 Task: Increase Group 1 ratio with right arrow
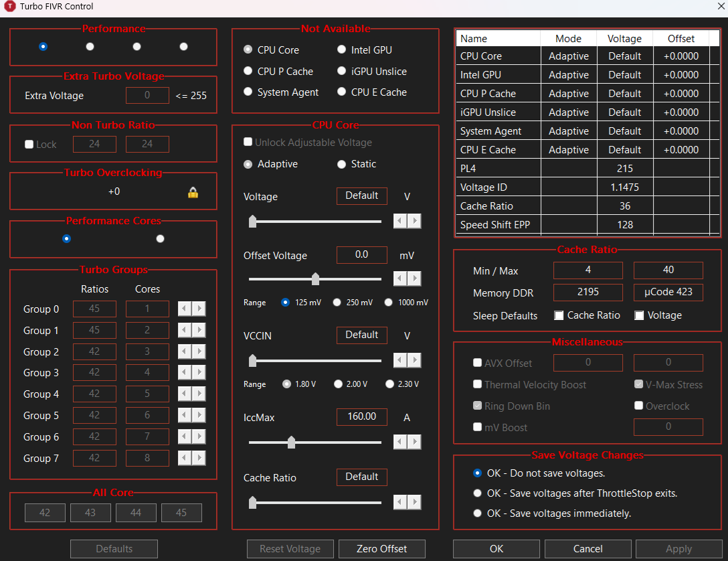point(199,330)
